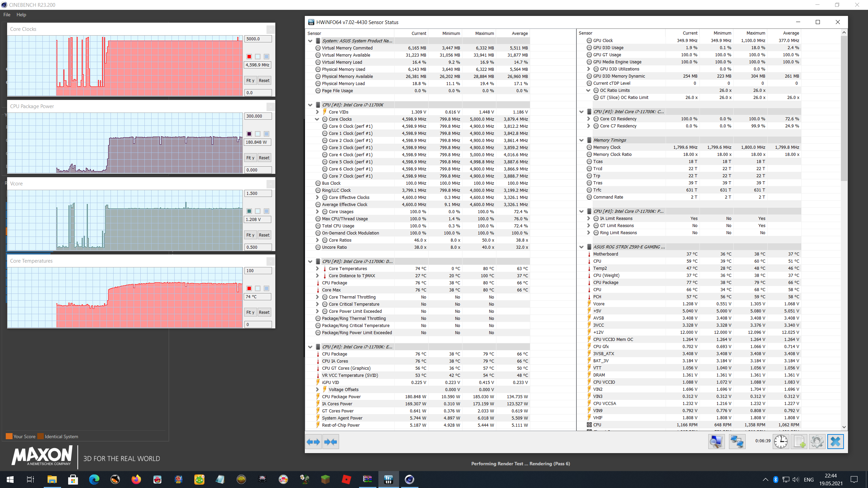Click the expand columns left-right arrows icon
868x488 pixels.
(313, 442)
